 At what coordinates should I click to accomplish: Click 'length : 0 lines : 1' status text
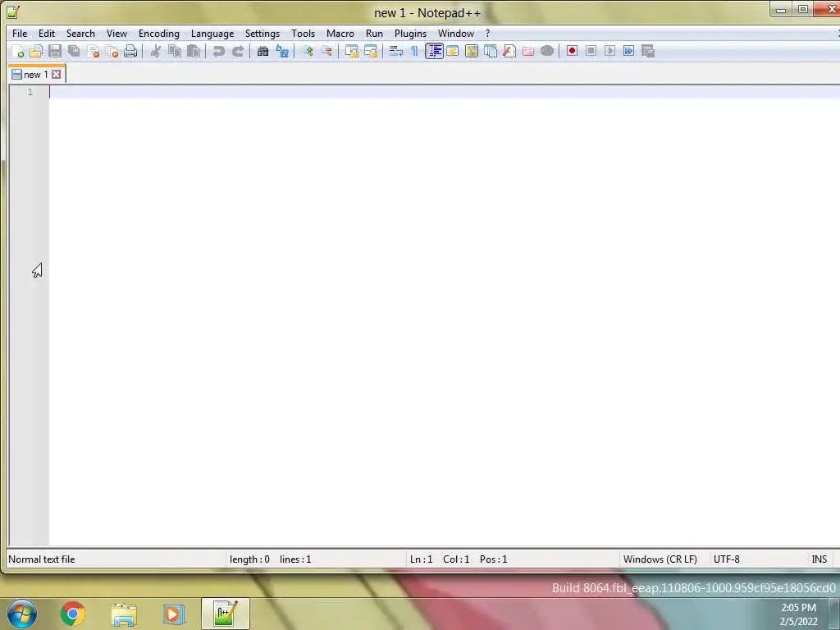tap(270, 559)
